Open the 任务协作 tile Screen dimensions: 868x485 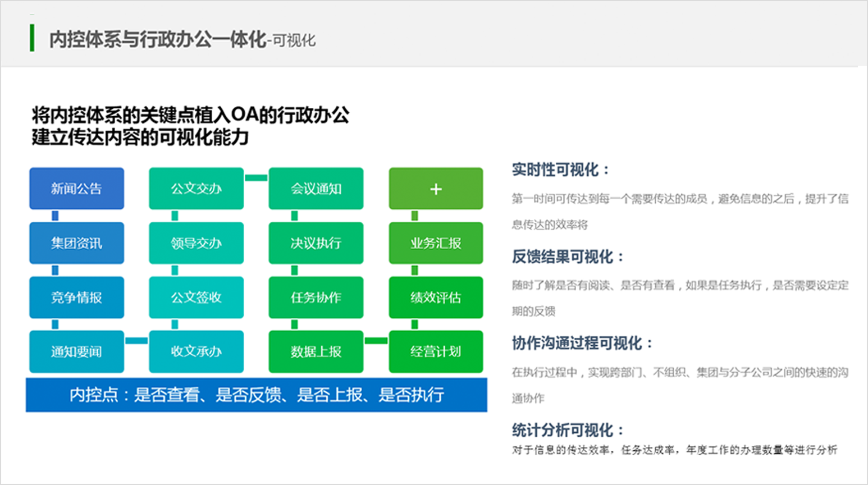[316, 298]
